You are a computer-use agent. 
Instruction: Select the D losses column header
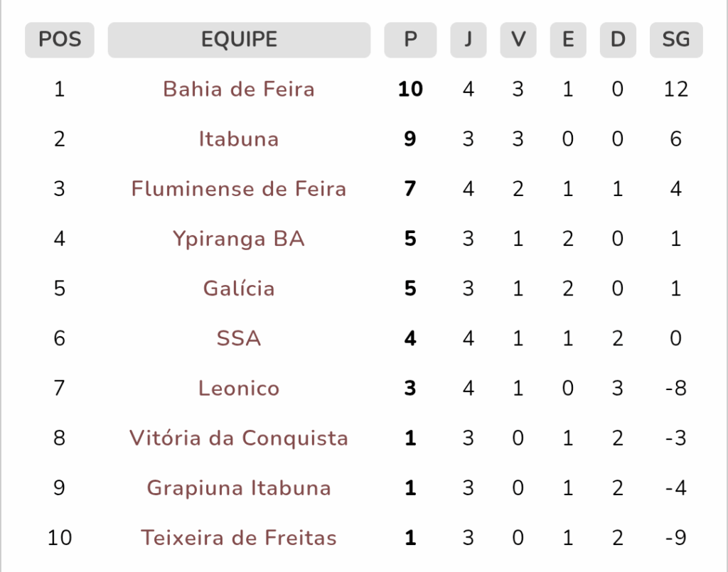tap(618, 40)
